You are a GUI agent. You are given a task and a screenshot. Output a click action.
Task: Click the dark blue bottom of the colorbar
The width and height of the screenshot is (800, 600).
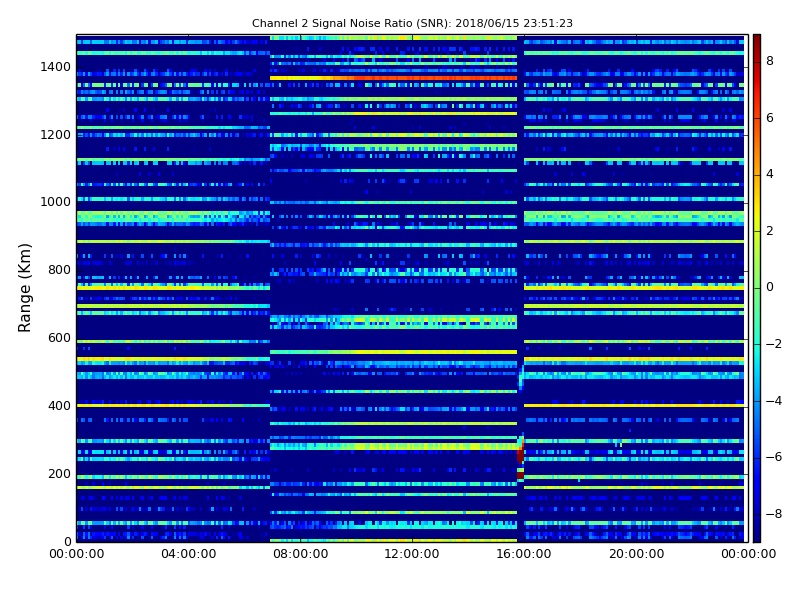[757, 531]
